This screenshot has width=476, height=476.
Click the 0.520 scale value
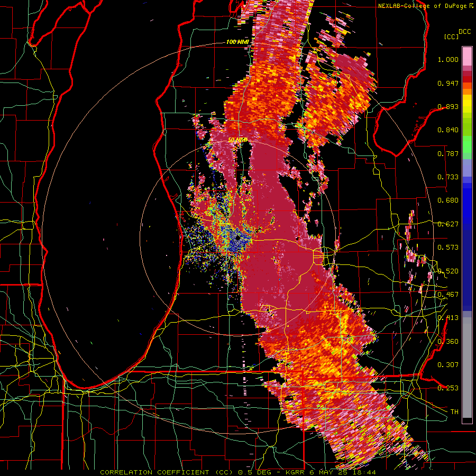tap(448, 271)
